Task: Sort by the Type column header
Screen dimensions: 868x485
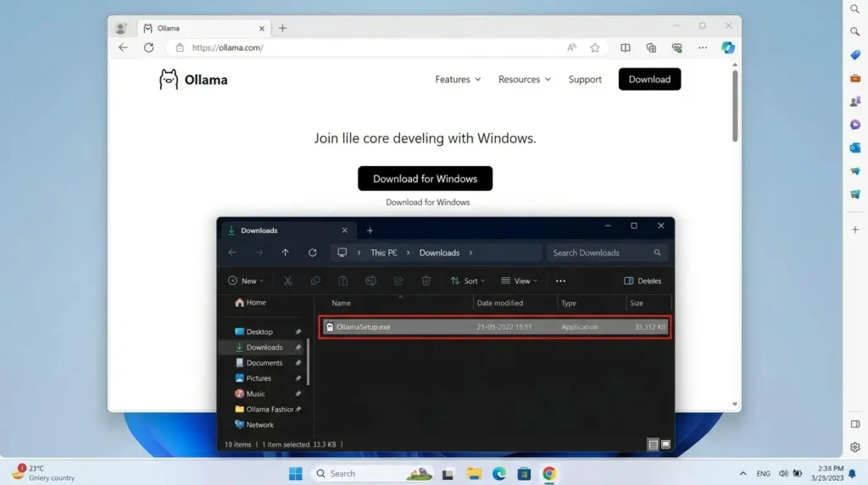Action: coord(569,303)
